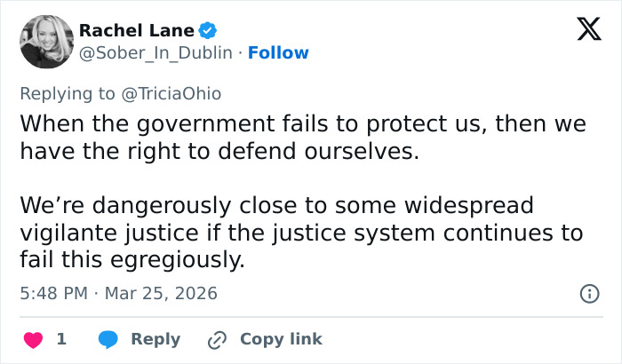Click the paragraph about vigilante justice

coord(302,233)
